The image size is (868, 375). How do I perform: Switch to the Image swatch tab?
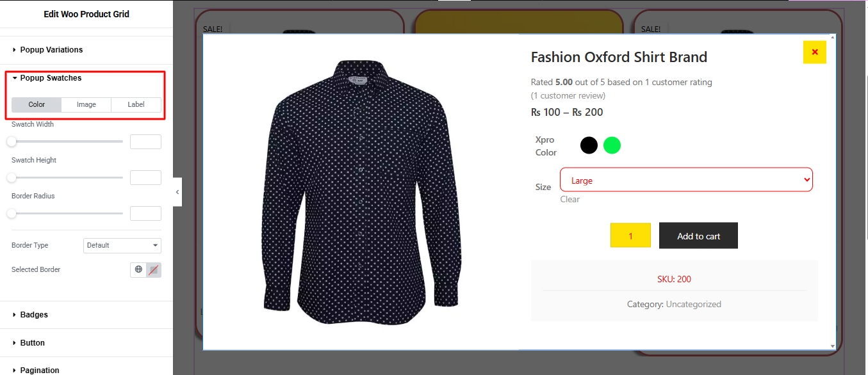(86, 105)
